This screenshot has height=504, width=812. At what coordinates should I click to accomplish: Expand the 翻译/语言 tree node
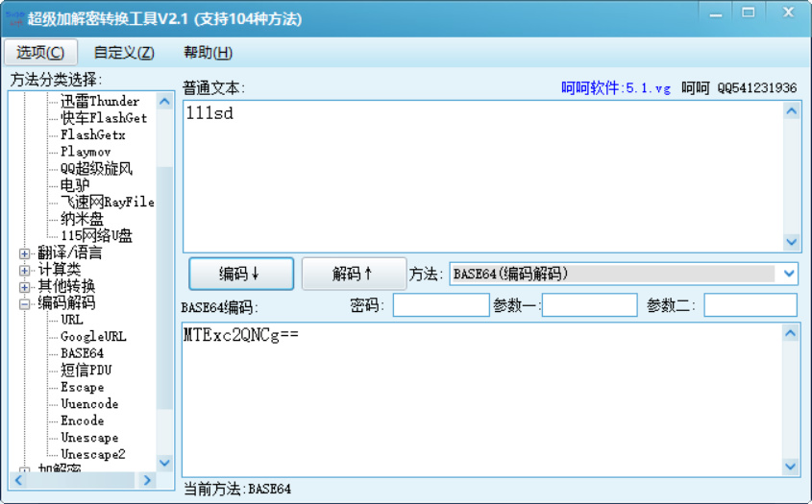(x=24, y=253)
